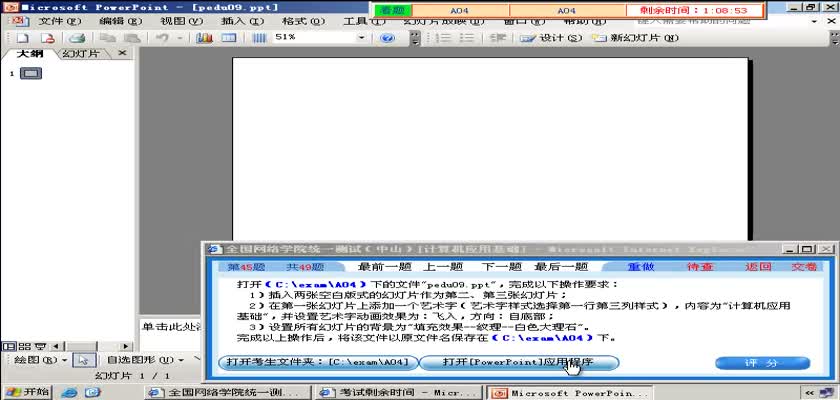Image resolution: width=840 pixels, height=400 pixels.
Task: Click the 评分 scoring button
Action: pos(762,363)
